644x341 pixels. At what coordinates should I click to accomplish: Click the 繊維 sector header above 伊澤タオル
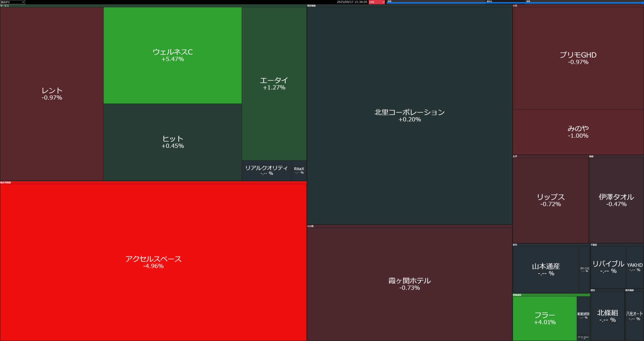pos(616,156)
